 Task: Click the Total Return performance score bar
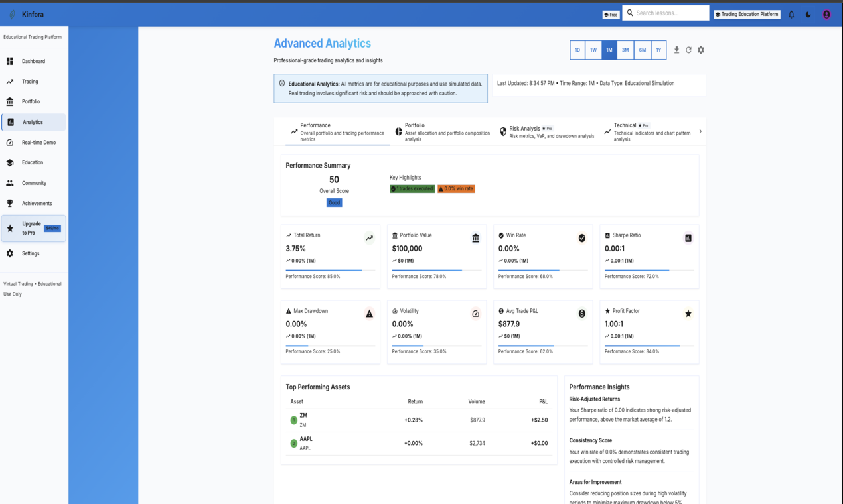pyautogui.click(x=330, y=270)
